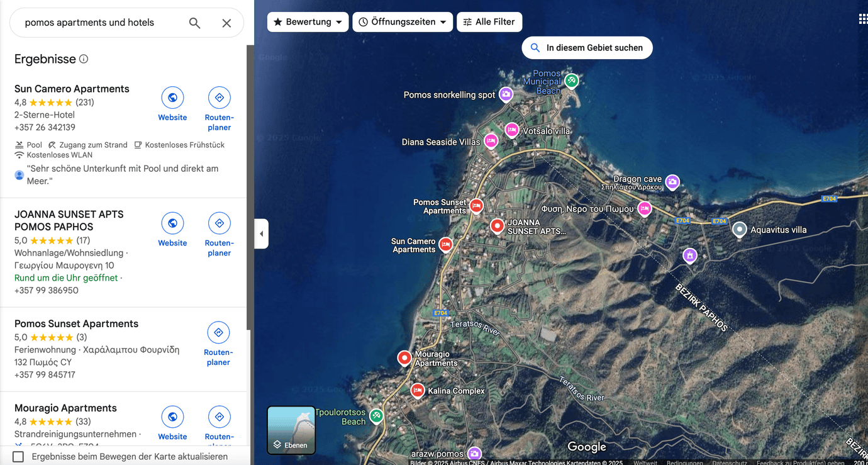Click Routenplaner icon for Sun Camero Apartments

(219, 98)
